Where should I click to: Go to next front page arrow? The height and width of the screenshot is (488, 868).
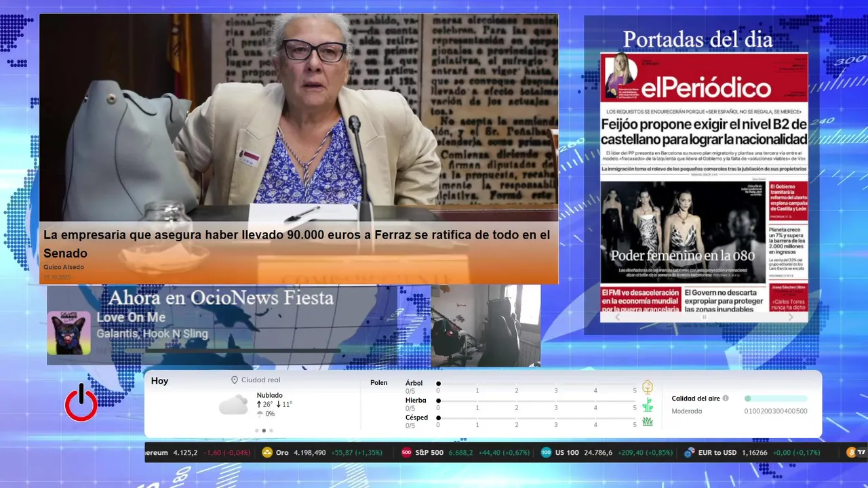pos(791,317)
